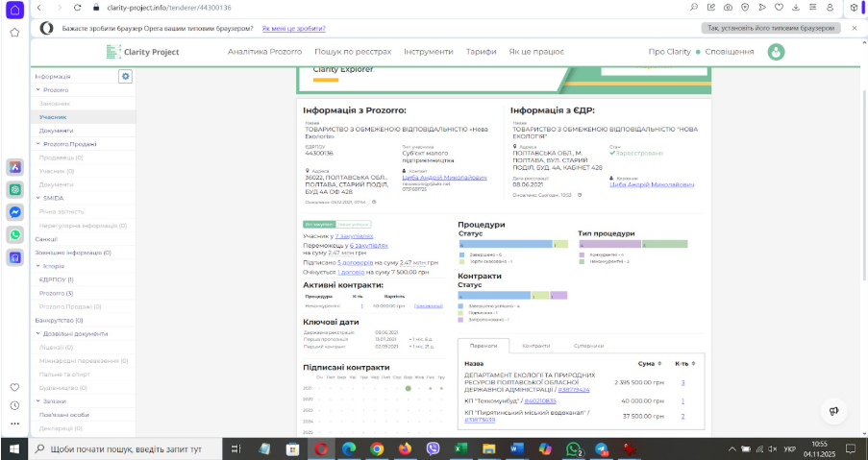Open Messenger in Opera sidebar

pyautogui.click(x=15, y=211)
